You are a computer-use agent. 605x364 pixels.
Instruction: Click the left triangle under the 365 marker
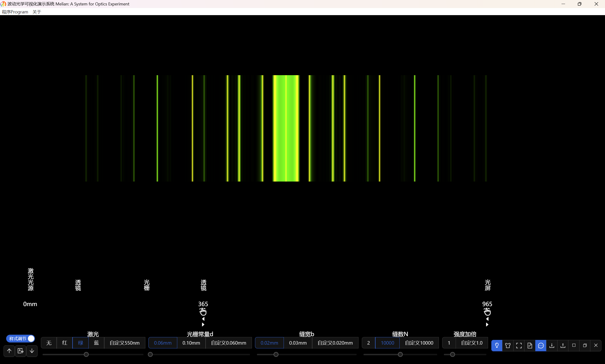click(x=203, y=319)
